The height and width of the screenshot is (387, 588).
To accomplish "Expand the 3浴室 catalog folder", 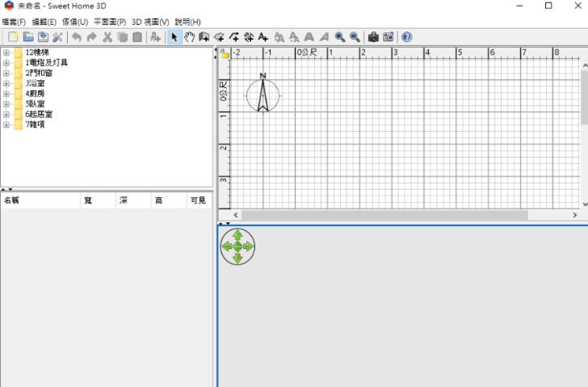I will click(6, 84).
